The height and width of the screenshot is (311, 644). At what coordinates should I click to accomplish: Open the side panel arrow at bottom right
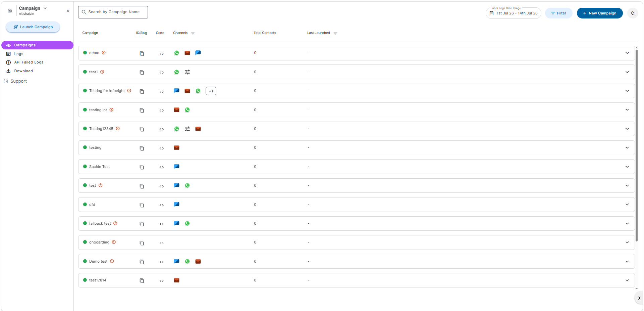[639, 298]
